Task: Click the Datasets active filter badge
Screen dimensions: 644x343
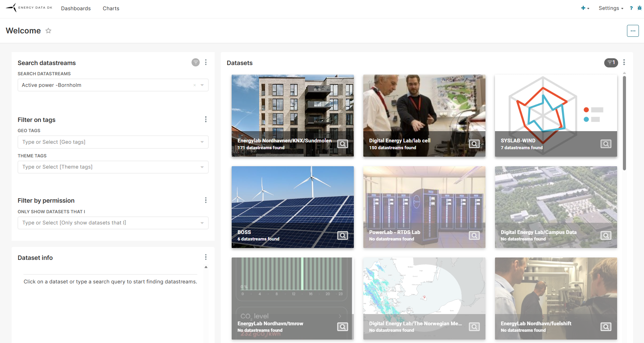Action: coord(611,63)
